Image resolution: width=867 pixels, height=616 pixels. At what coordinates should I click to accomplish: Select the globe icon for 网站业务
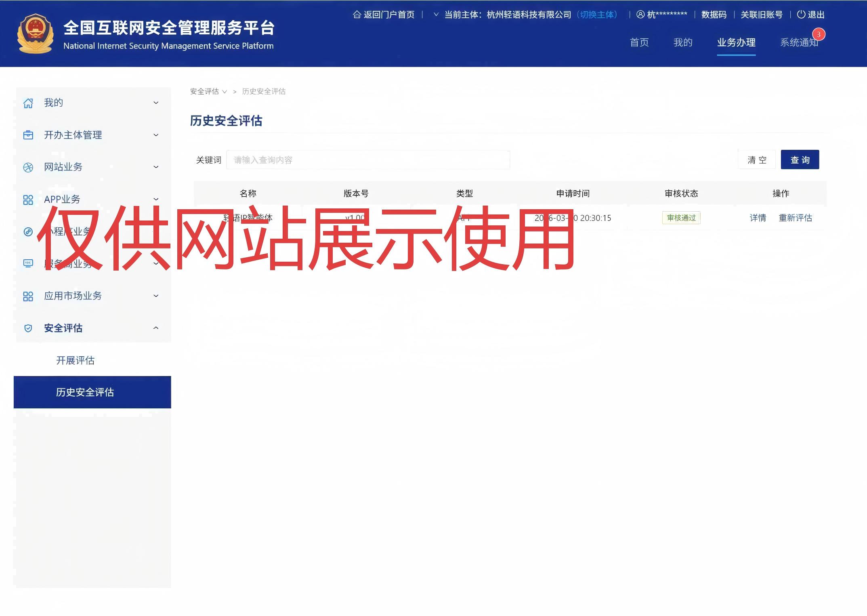point(28,167)
